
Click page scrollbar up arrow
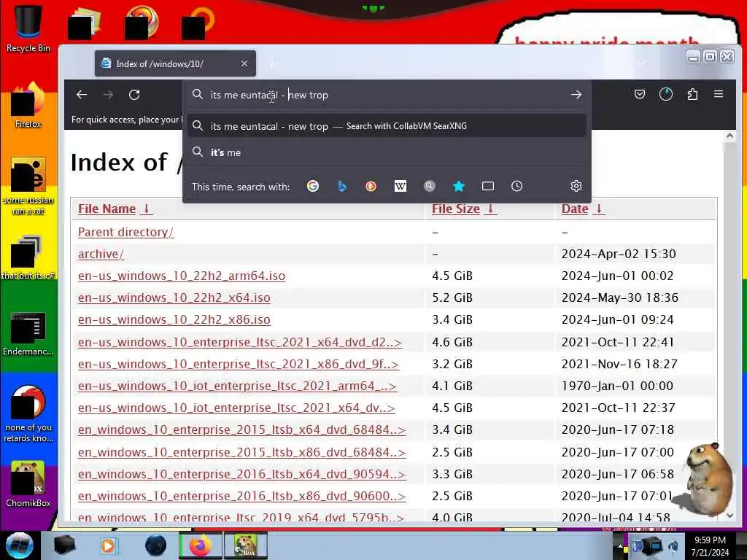[729, 136]
